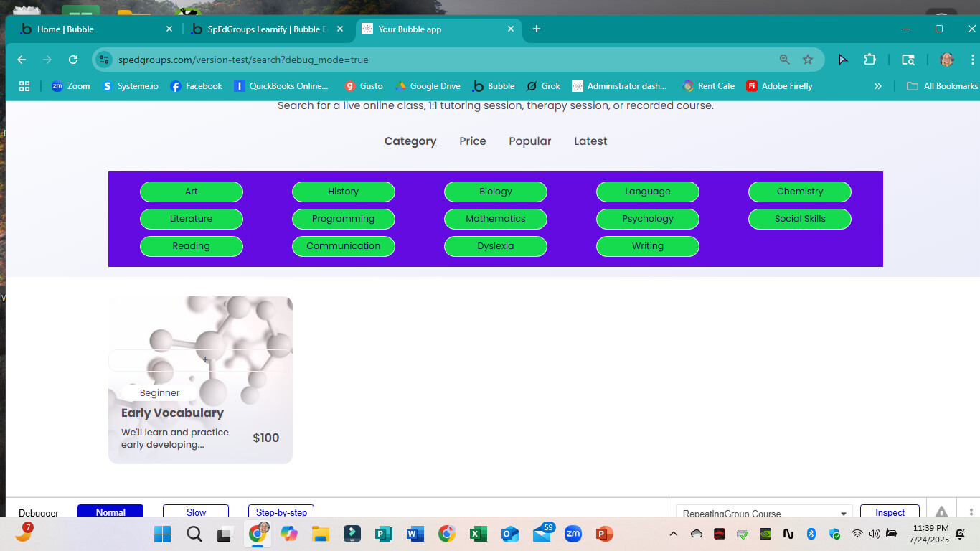
Task: Select the Category filter tab
Action: coord(410,141)
